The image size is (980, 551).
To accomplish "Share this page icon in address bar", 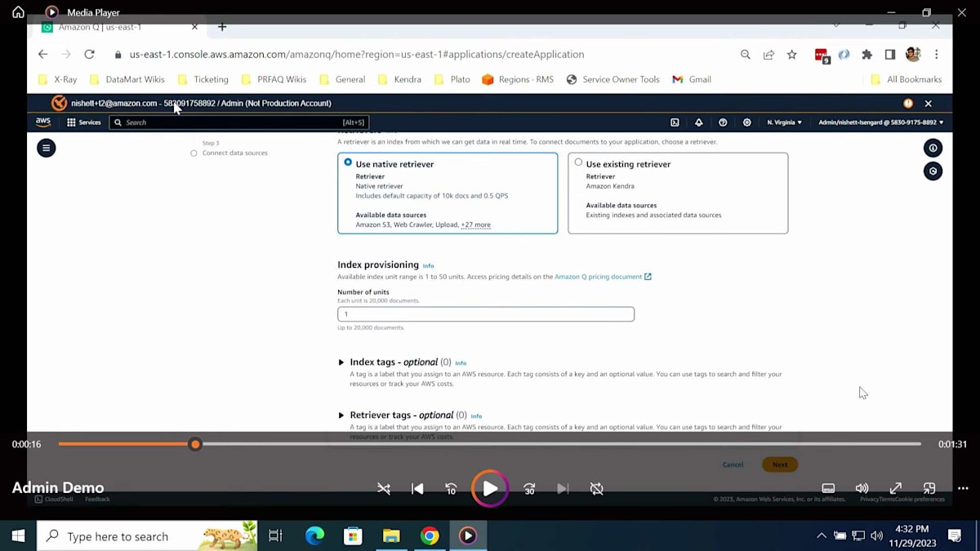I will (768, 55).
